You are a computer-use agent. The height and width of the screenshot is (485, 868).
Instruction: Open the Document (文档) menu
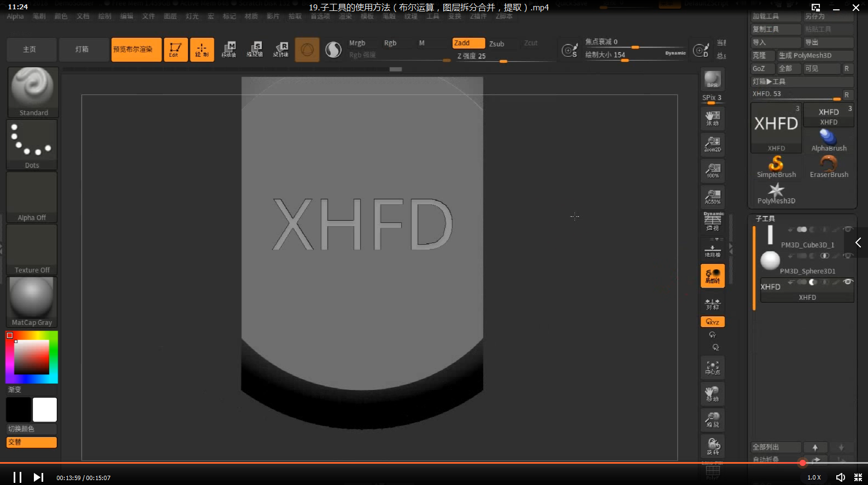(83, 16)
